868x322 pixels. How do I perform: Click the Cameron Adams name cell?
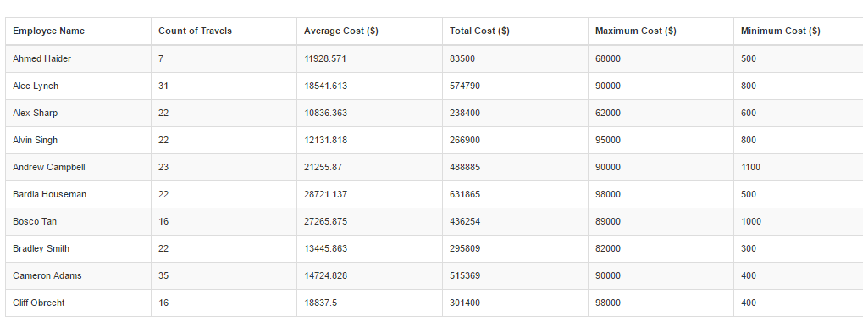coord(79,276)
